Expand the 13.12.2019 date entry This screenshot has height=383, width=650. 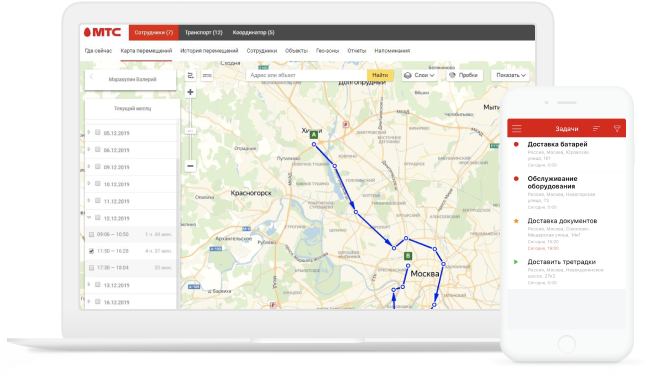pyautogui.click(x=89, y=285)
